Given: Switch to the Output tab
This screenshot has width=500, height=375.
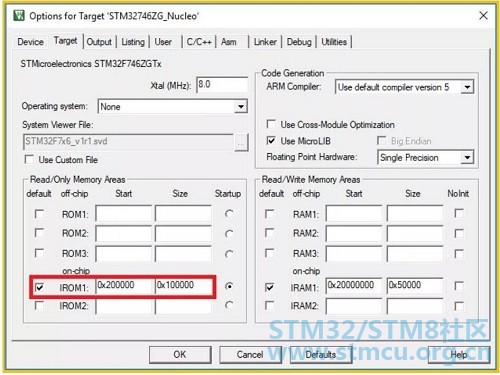Looking at the screenshot, I should (x=99, y=42).
